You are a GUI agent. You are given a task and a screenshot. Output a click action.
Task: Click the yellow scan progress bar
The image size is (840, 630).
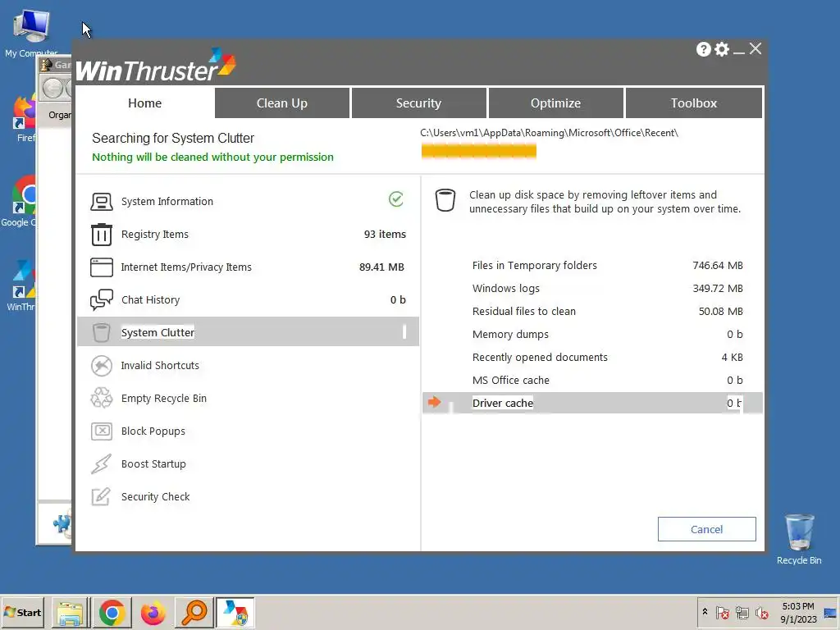tap(478, 151)
